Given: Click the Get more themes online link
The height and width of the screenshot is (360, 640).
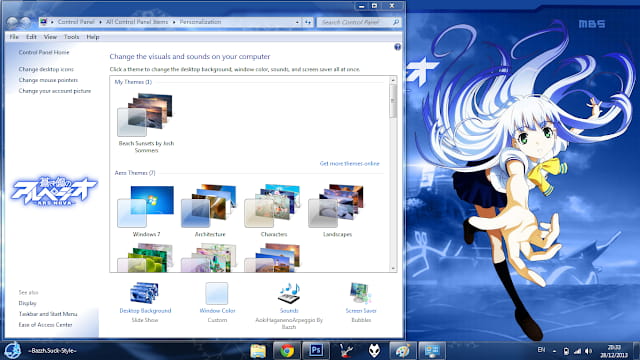Looking at the screenshot, I should tap(349, 164).
